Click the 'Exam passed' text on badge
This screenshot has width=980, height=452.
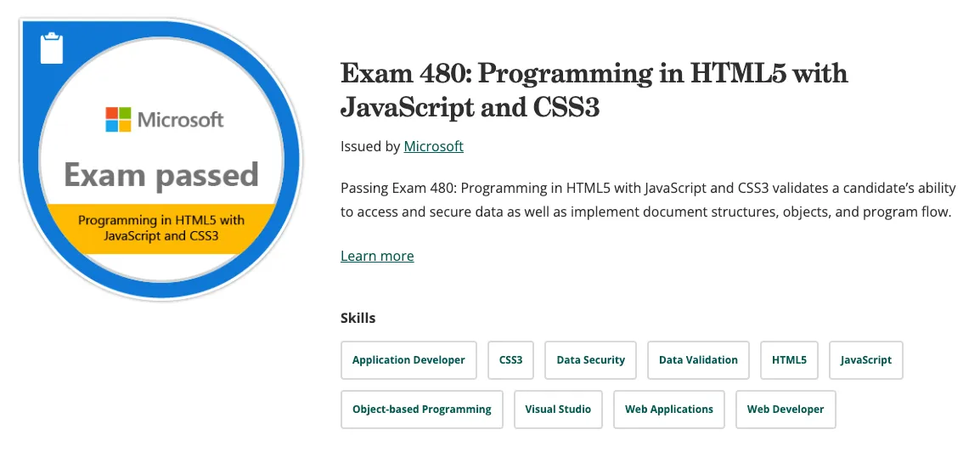point(161,175)
